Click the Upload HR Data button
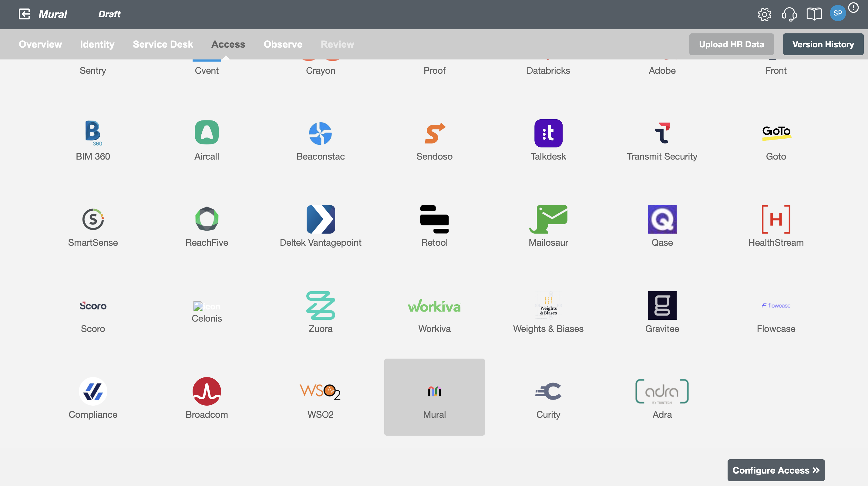This screenshot has width=868, height=486. [732, 43]
